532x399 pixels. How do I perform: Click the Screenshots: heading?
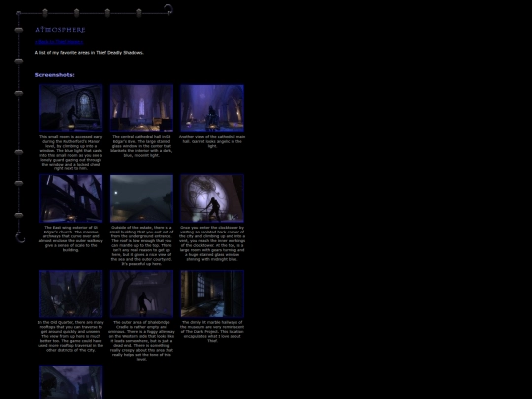(x=54, y=75)
